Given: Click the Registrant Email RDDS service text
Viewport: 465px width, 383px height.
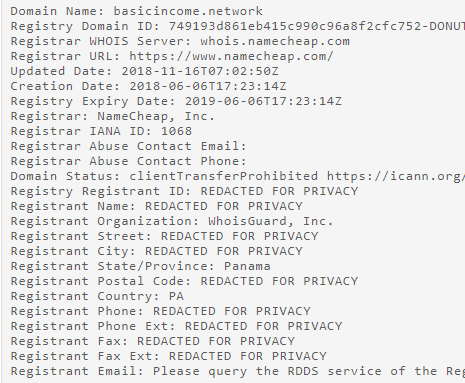Looking at the screenshot, I should pos(309,371).
